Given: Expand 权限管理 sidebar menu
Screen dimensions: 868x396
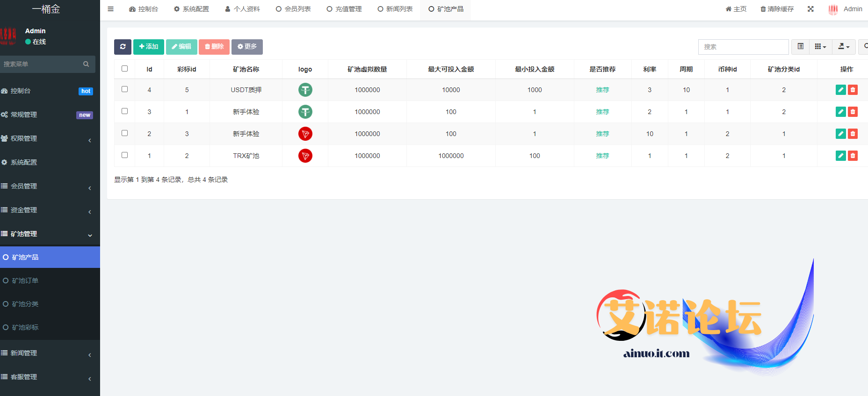Looking at the screenshot, I should [50, 138].
